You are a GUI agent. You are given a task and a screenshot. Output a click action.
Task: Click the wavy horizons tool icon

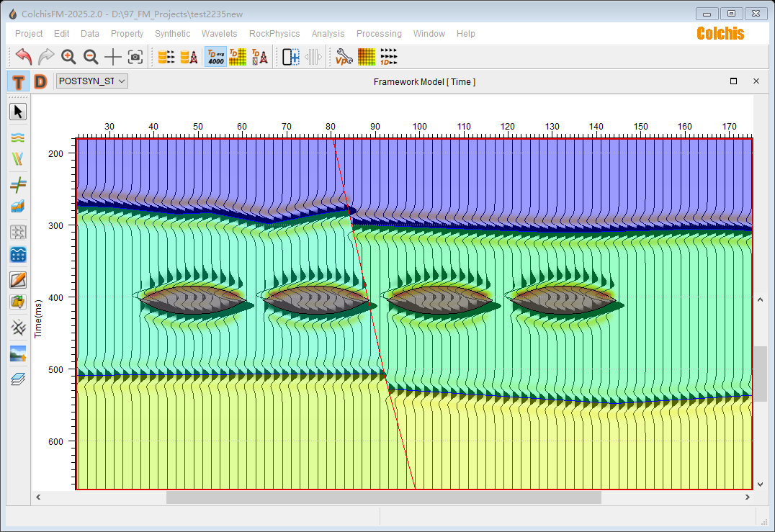point(18,137)
